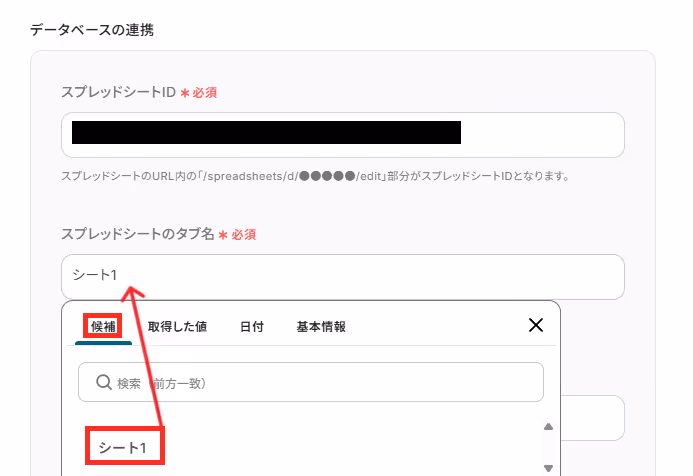This screenshot has height=476, width=693.
Task: Choose シート1 from the candidate list
Action: 122,448
